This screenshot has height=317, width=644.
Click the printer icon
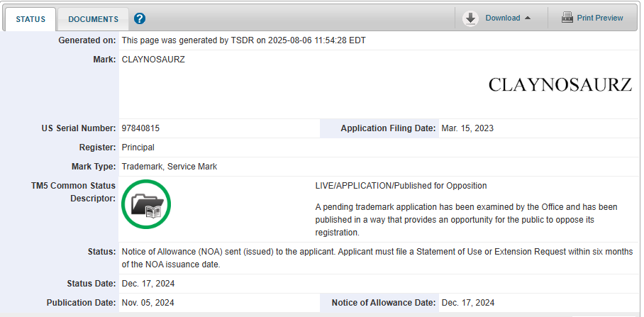click(567, 18)
